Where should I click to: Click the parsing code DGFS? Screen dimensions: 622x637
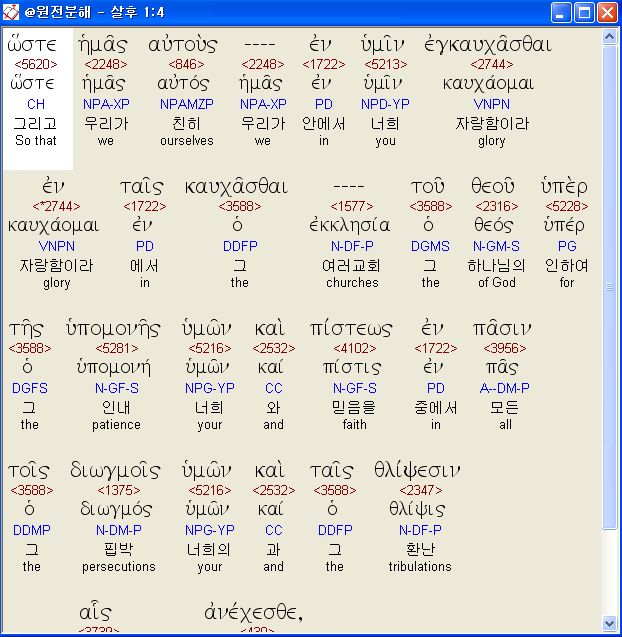(30, 388)
